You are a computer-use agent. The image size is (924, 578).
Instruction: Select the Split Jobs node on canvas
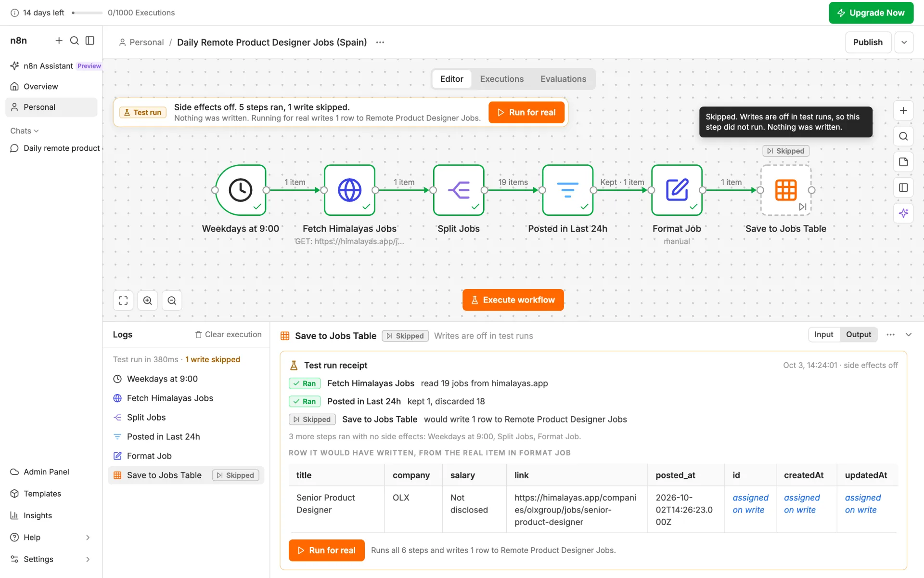(459, 190)
